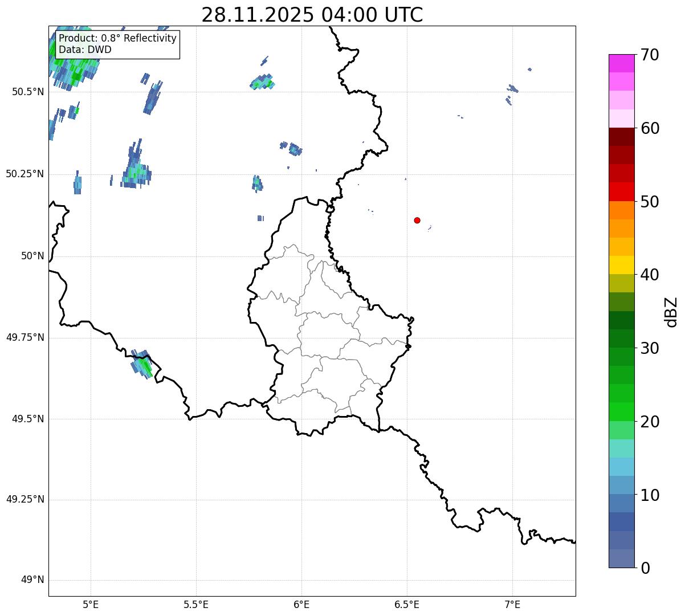Click the colorbar tick label '0'
The image size is (685, 616).
645,568
